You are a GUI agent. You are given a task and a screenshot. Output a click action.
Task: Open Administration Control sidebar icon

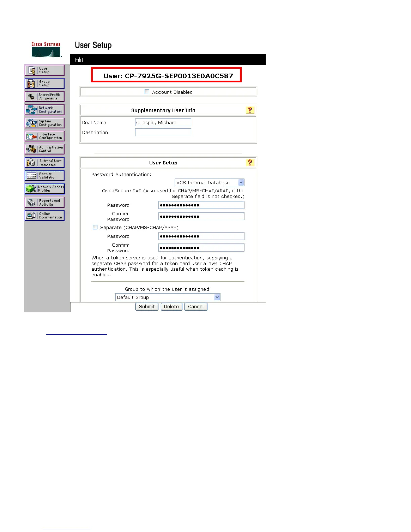tap(45, 149)
